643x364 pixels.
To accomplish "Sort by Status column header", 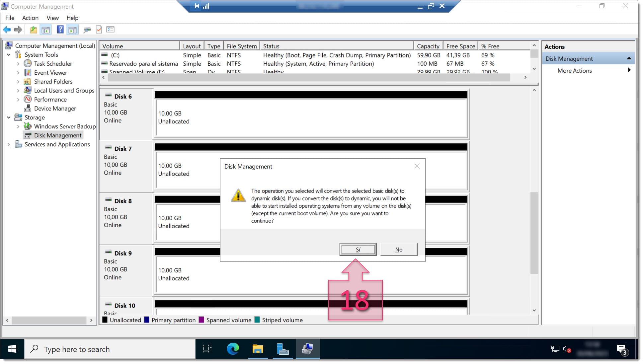I will (x=337, y=46).
